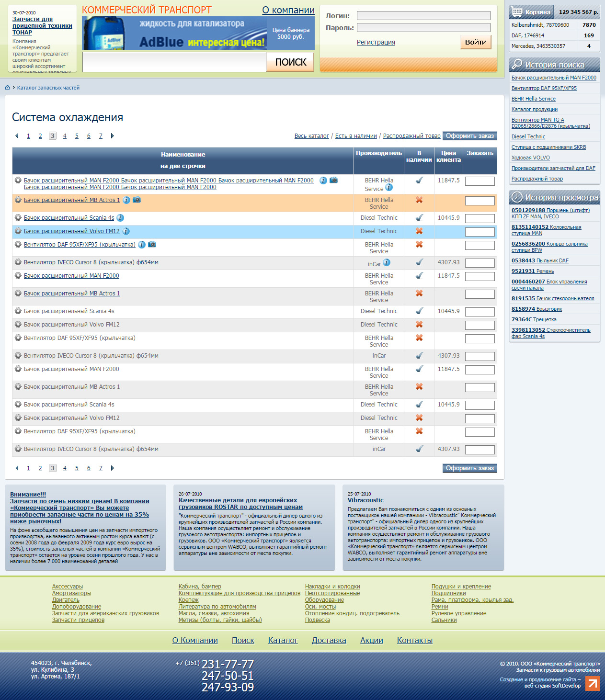Focus the search text field beside ПОИСК
Viewport: 605px width, 700px height.
click(174, 62)
